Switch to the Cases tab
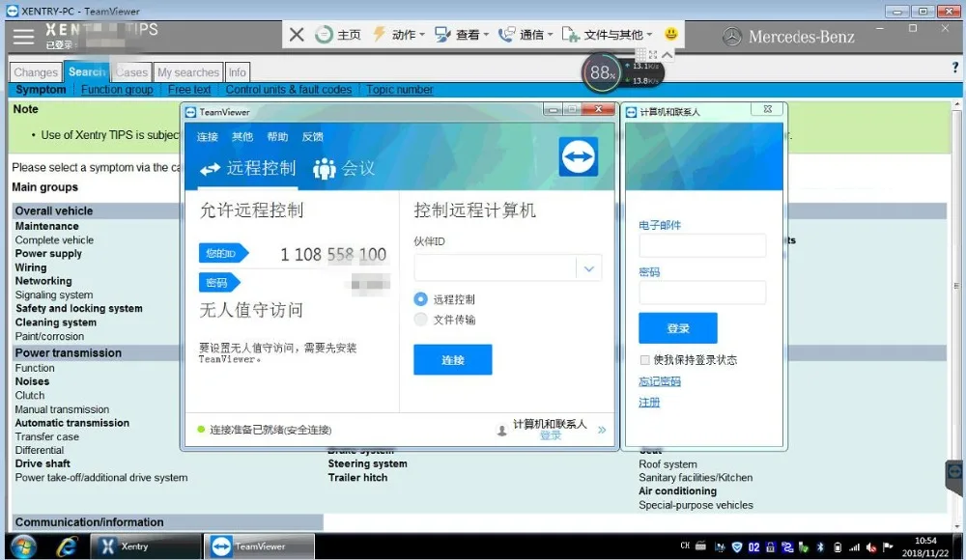Image resolution: width=966 pixels, height=560 pixels. click(x=131, y=72)
